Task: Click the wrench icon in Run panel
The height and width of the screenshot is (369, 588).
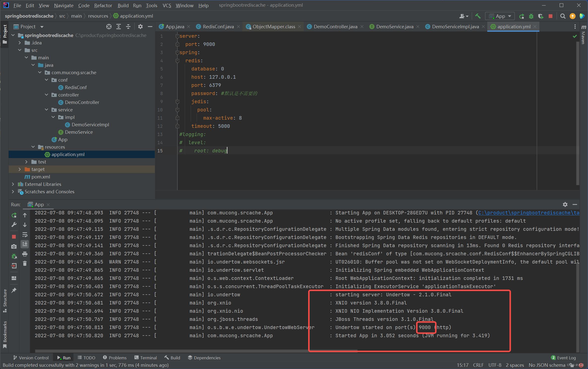Action: [14, 225]
